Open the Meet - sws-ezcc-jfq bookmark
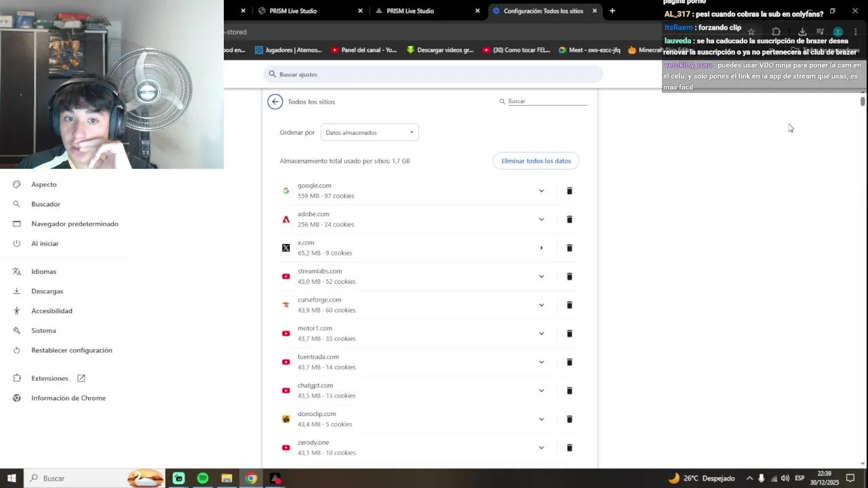This screenshot has width=868, height=488. point(589,50)
